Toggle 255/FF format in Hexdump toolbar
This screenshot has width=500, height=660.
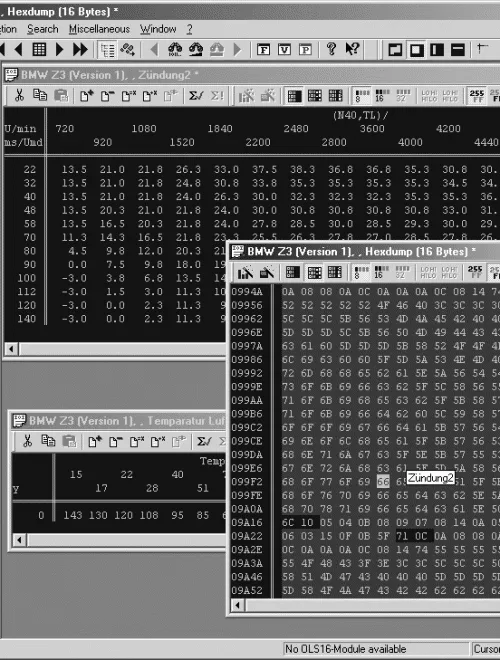[474, 272]
